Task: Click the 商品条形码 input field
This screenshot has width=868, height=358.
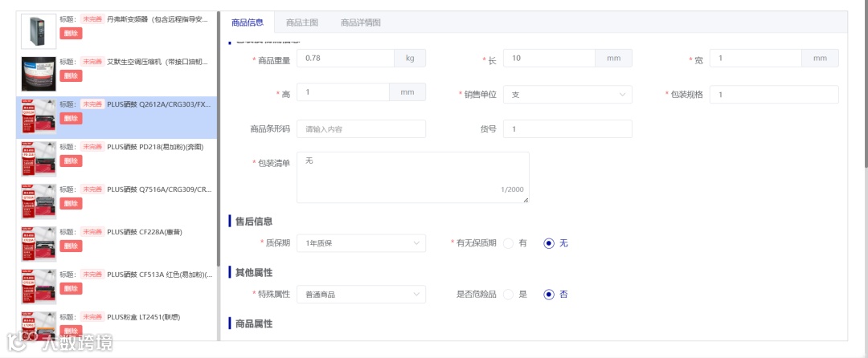Action: [x=362, y=128]
